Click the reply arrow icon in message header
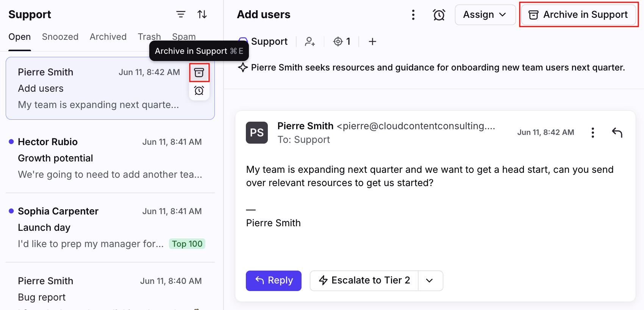 [x=617, y=133]
